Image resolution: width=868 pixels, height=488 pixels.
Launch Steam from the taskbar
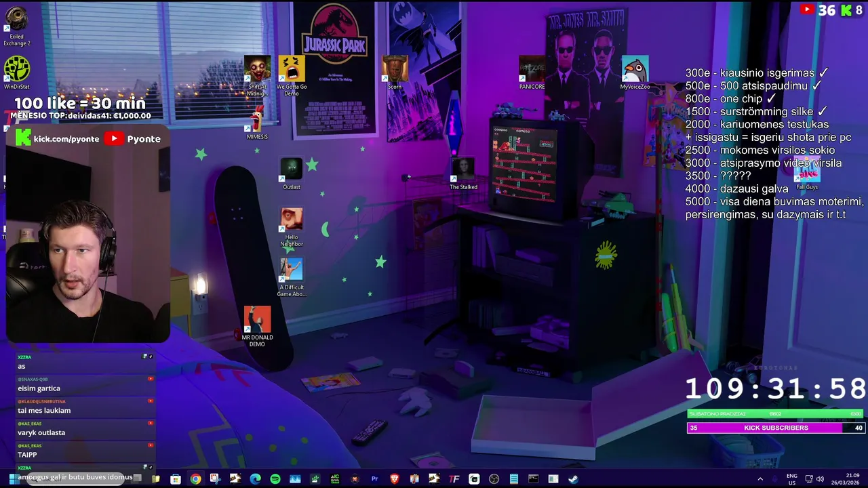pyautogui.click(x=573, y=479)
